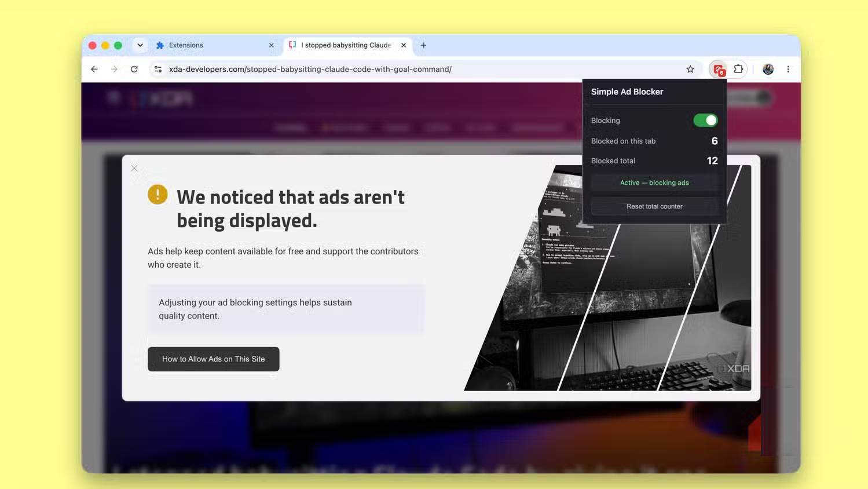Click 'Adjusting your ad blocking settings' notice
The image size is (868, 489).
pyautogui.click(x=286, y=309)
